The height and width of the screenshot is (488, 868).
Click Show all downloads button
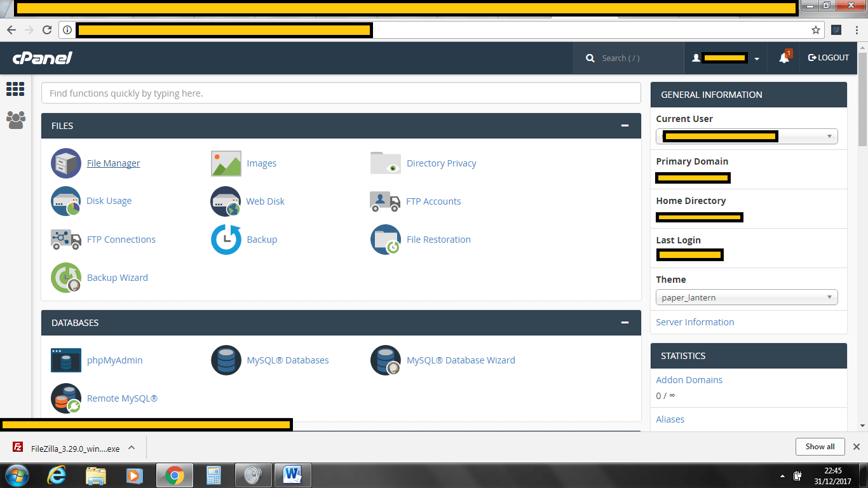tap(820, 447)
